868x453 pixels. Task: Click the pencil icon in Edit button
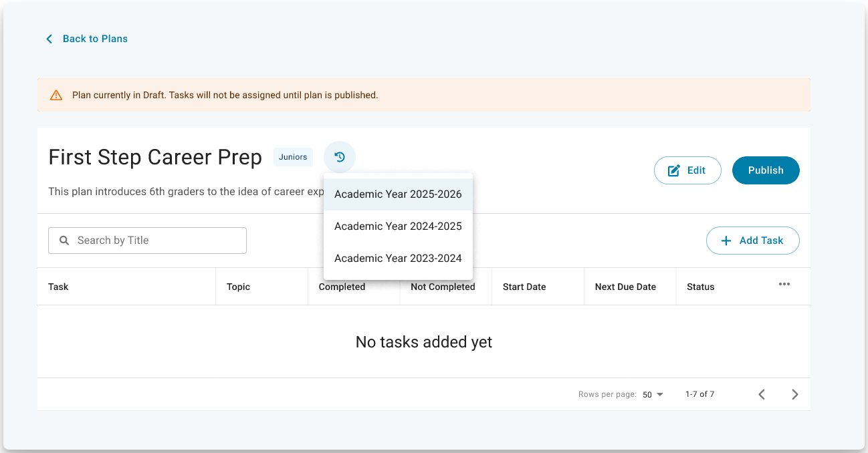click(x=674, y=170)
